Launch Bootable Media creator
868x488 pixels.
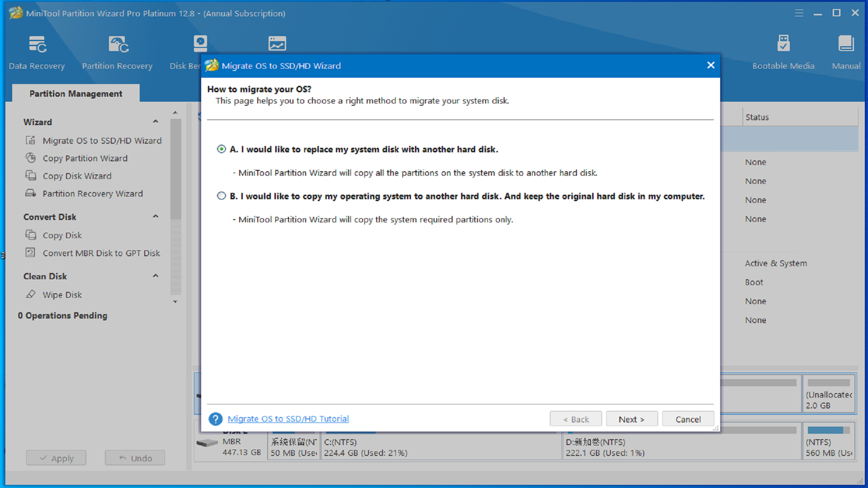tap(783, 51)
